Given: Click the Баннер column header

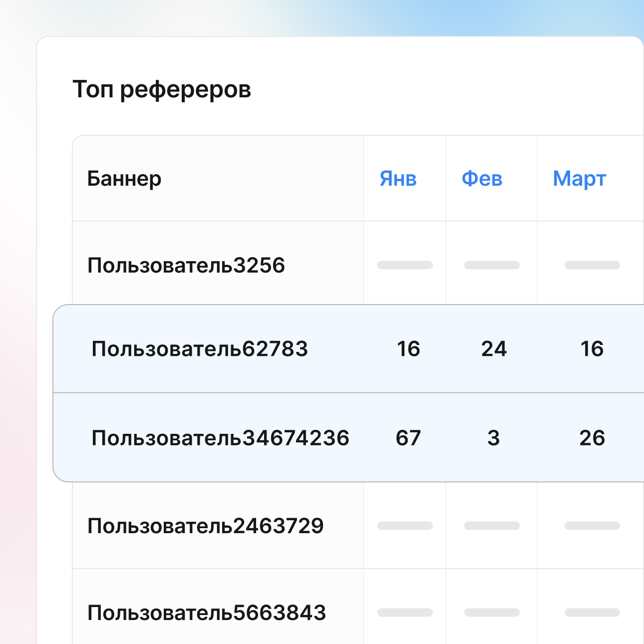Looking at the screenshot, I should 124,179.
